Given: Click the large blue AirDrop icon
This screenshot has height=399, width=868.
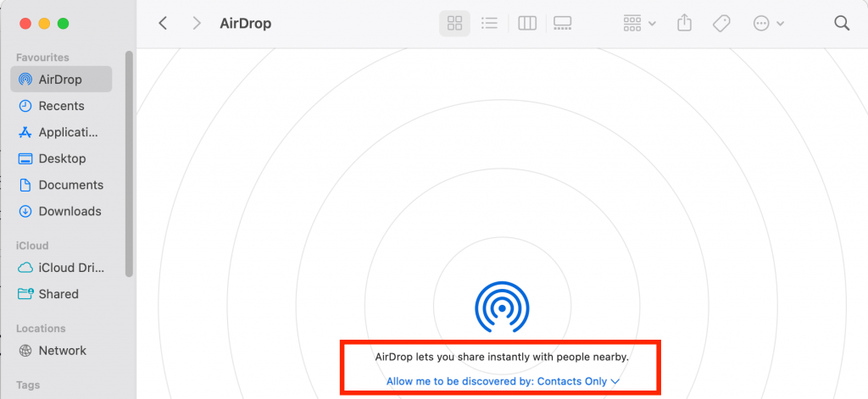Looking at the screenshot, I should coord(502,308).
